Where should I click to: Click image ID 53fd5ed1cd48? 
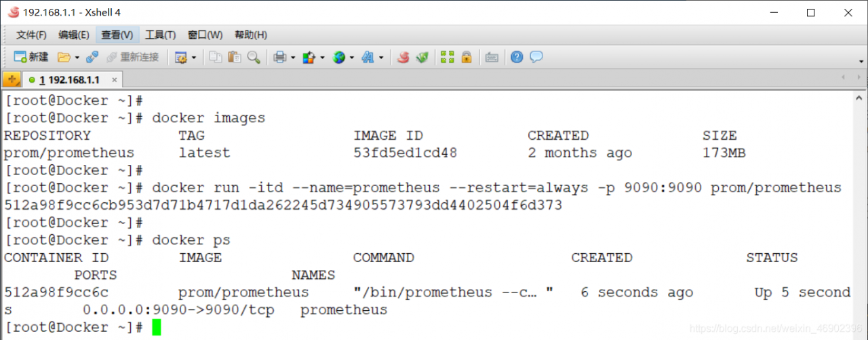click(x=405, y=153)
